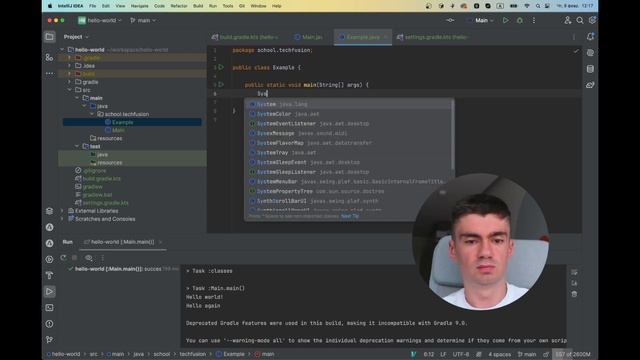Open the Build hammer tool window icon
Screen dimensions: 640x360
[49, 276]
